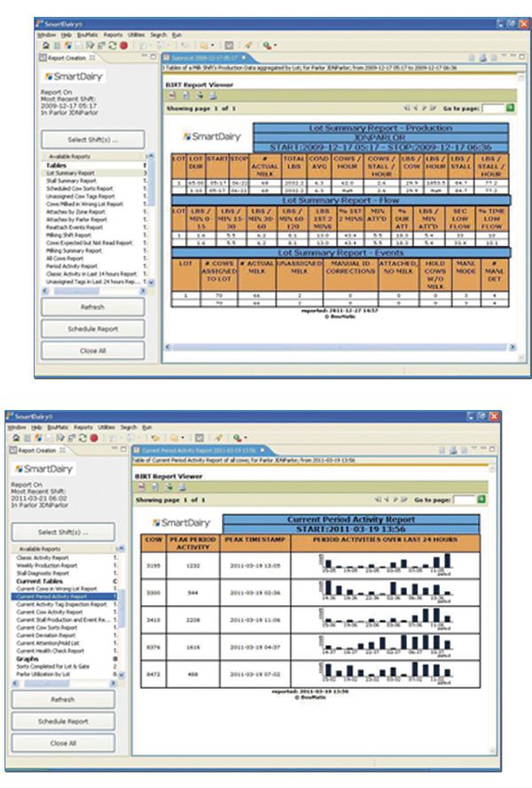
Task: Select Period Activity Report in top window list
Action: [x=72, y=266]
